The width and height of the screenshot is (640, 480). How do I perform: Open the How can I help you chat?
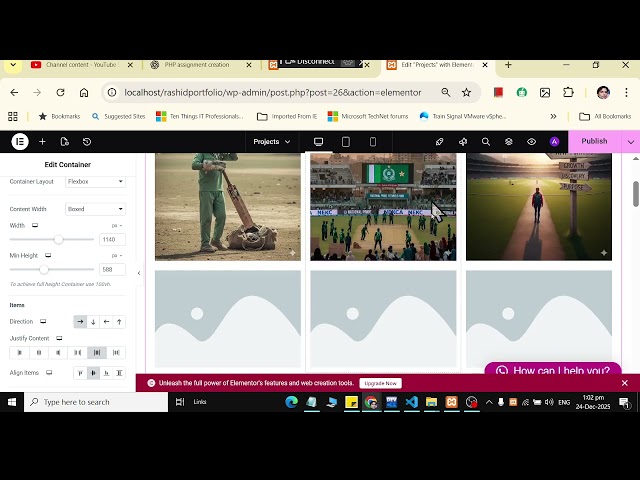coord(553,369)
